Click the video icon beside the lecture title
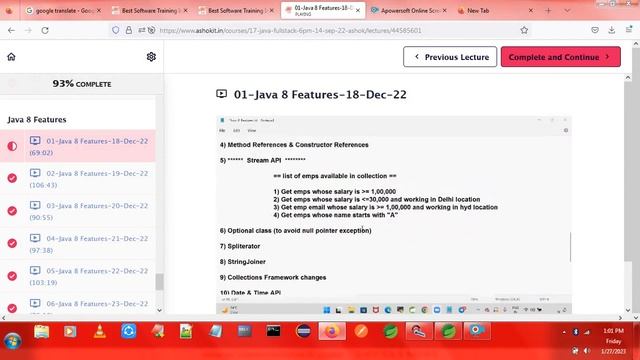Viewport: 640px width, 360px height. [x=221, y=94]
